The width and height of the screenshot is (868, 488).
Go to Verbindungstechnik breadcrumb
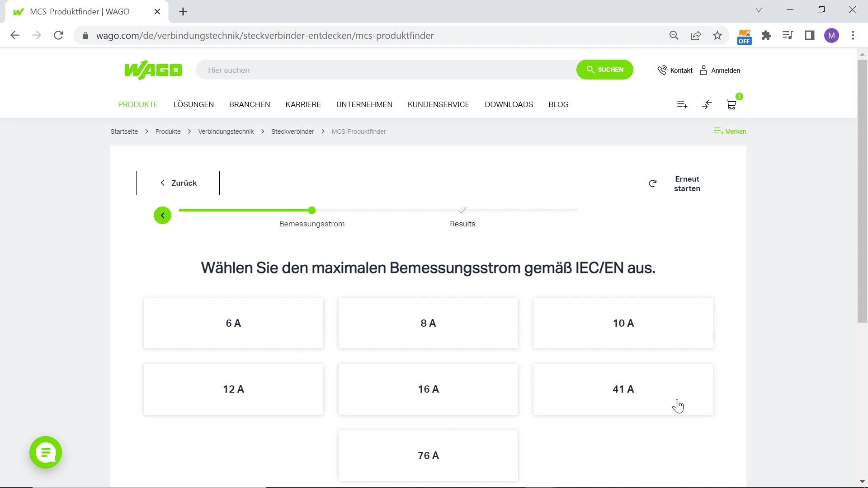pos(226,131)
